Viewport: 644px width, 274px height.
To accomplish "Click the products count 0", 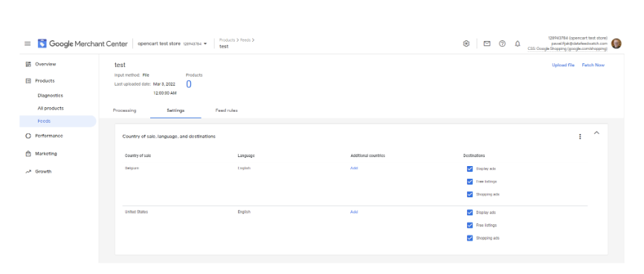I will (x=189, y=84).
